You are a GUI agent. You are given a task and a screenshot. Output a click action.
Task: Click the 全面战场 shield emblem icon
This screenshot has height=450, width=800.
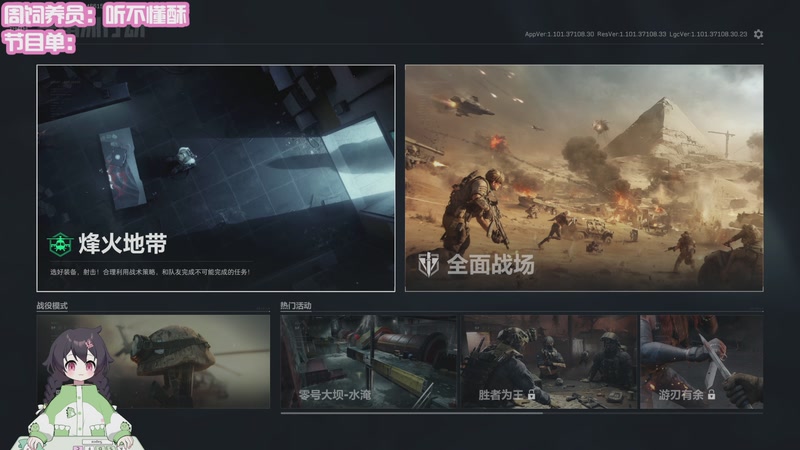coord(429,264)
